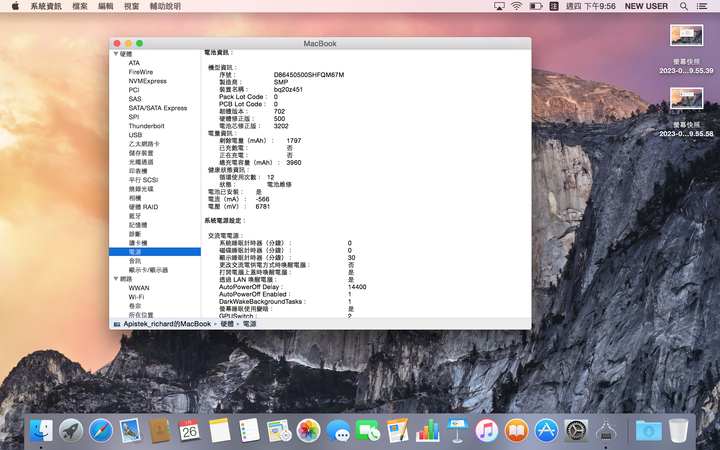Select 平行 SCSI in the sidebar
Screen dimensions: 720x450
(143, 180)
